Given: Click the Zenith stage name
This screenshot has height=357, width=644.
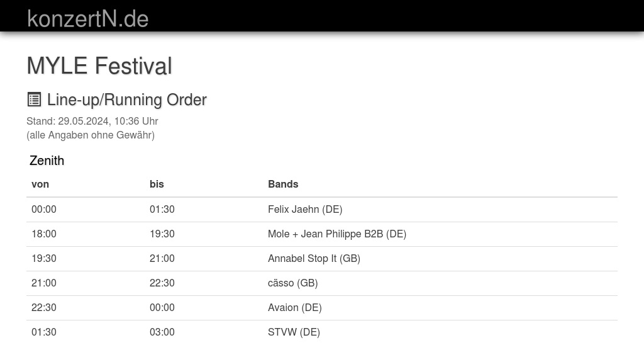Looking at the screenshot, I should pos(47,161).
